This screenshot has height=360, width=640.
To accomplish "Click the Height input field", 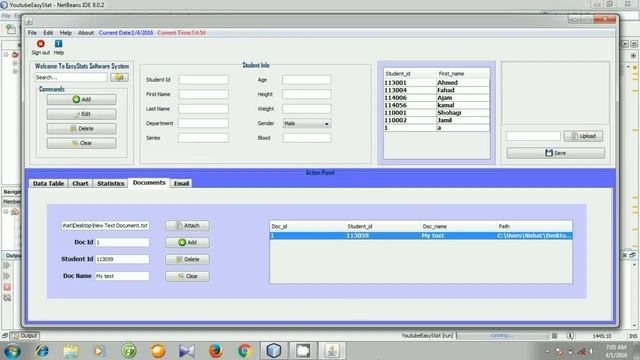I will click(307, 94).
